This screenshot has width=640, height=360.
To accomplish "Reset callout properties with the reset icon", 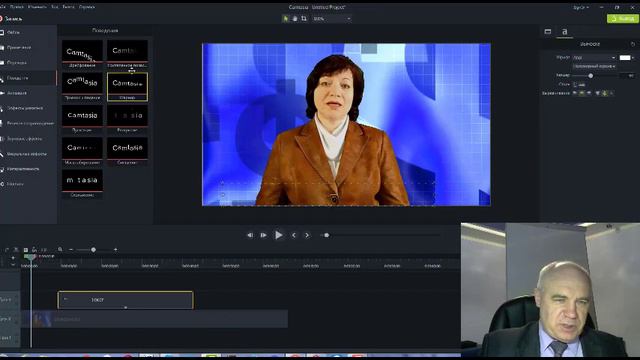I will (x=633, y=44).
